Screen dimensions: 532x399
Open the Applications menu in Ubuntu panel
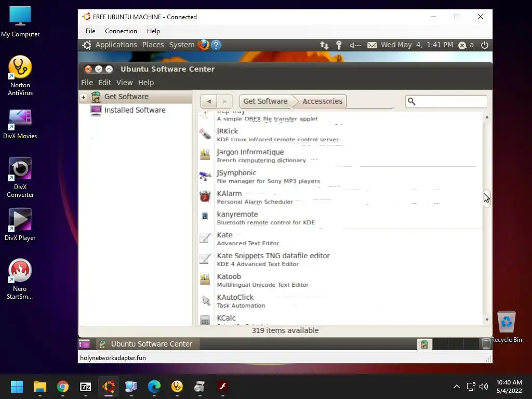(x=116, y=45)
